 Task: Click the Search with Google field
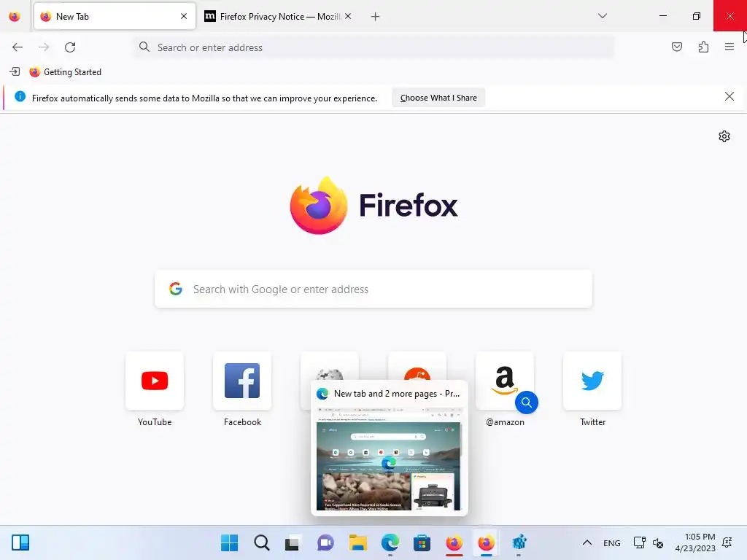point(373,289)
